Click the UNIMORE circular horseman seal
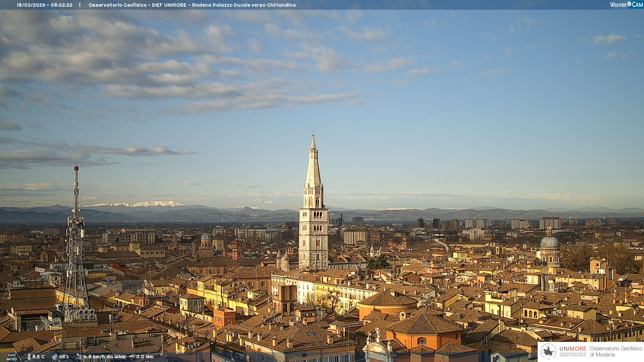This screenshot has width=644, height=362. point(548,351)
